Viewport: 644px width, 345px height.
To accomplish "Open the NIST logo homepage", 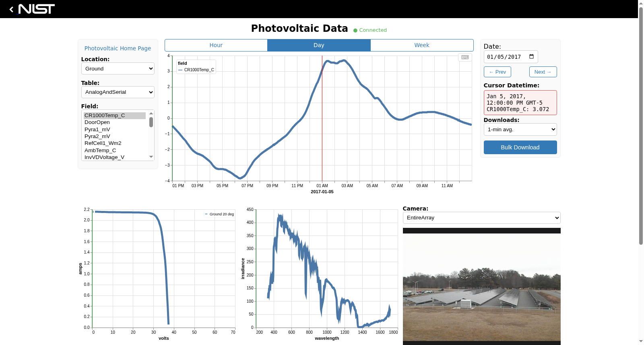I will [x=37, y=9].
